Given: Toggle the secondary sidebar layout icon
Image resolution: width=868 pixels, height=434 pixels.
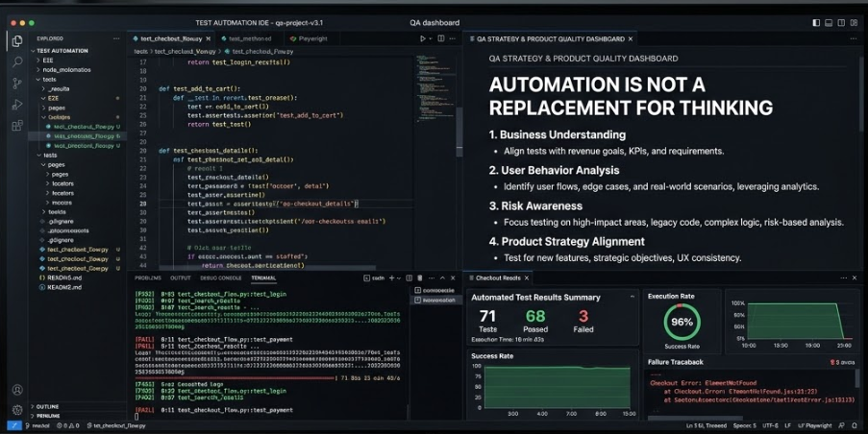Looking at the screenshot, I should 842,22.
